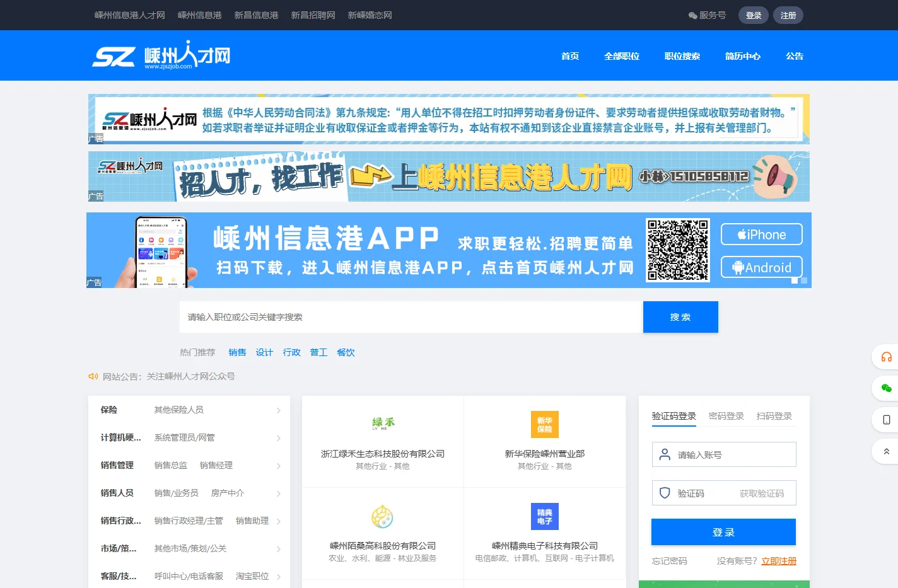Click the user icon in account field

click(x=665, y=454)
